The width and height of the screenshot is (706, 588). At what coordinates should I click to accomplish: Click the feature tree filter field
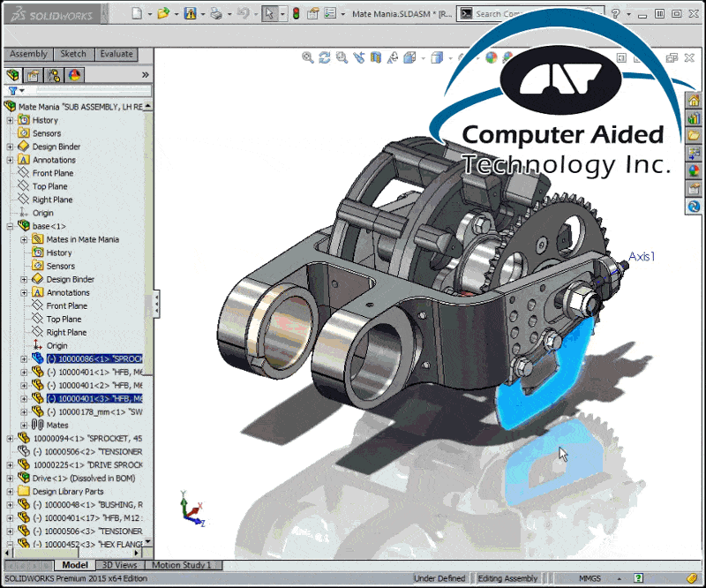94,91
